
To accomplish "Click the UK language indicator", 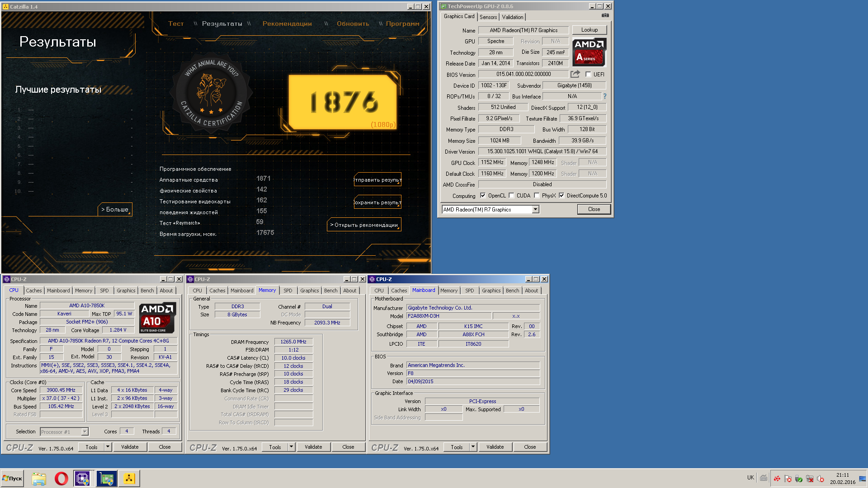I will click(750, 478).
